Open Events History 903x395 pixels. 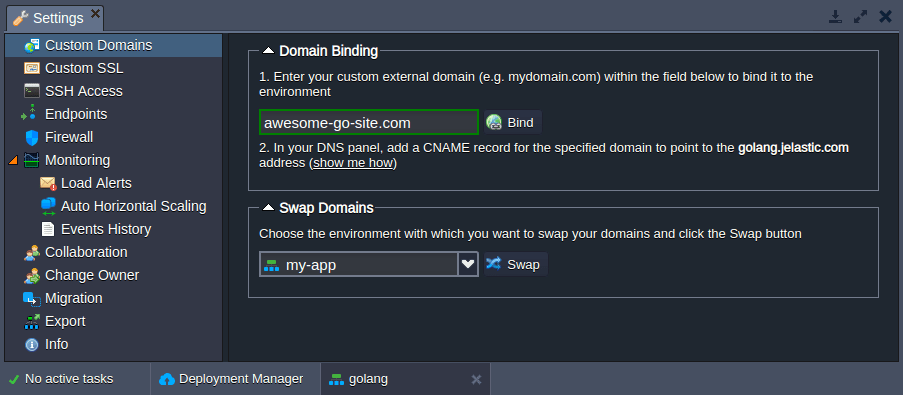tap(113, 229)
